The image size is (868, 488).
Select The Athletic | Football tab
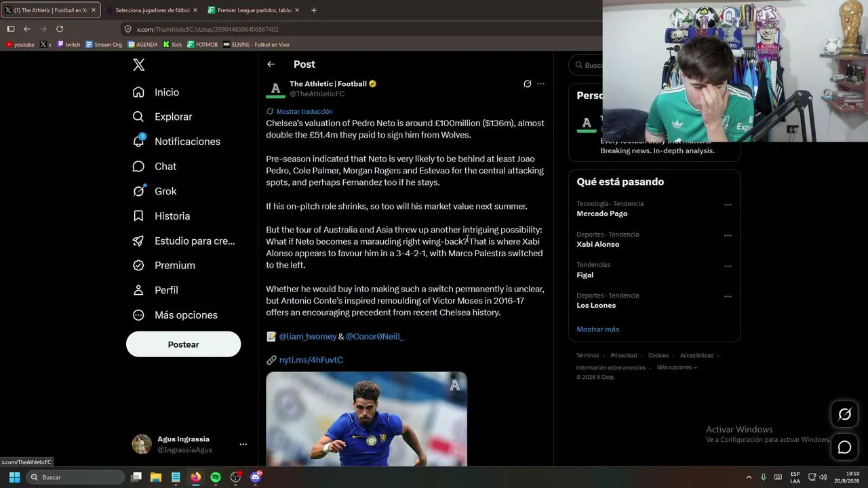51,10
